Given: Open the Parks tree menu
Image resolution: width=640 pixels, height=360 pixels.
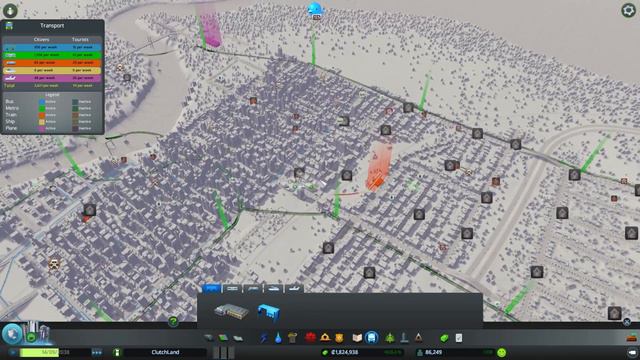Looking at the screenshot, I should 390,338.
